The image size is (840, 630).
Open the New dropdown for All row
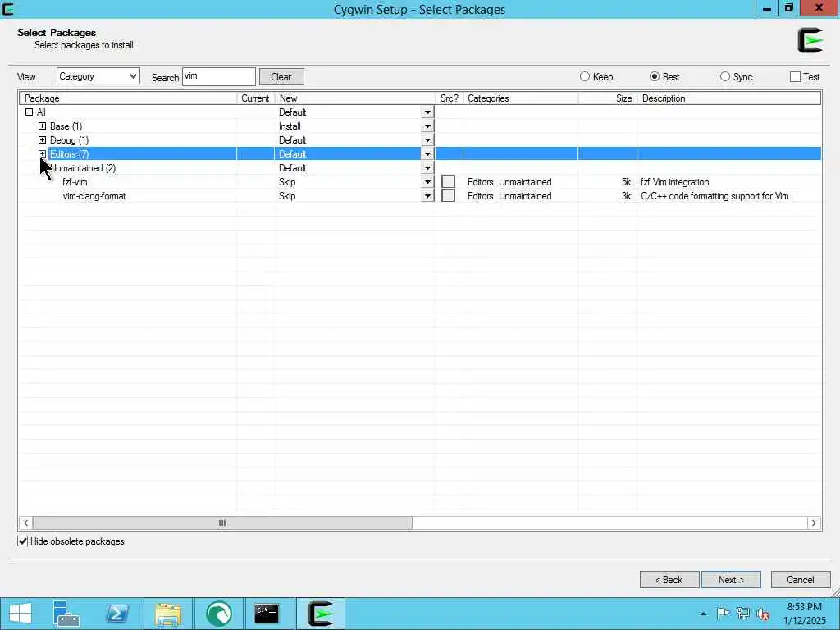(x=427, y=112)
